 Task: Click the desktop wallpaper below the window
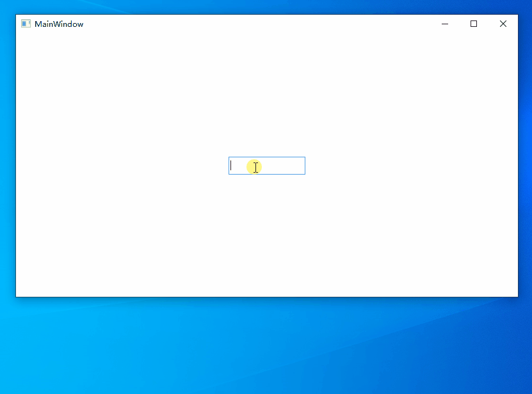coord(266,345)
